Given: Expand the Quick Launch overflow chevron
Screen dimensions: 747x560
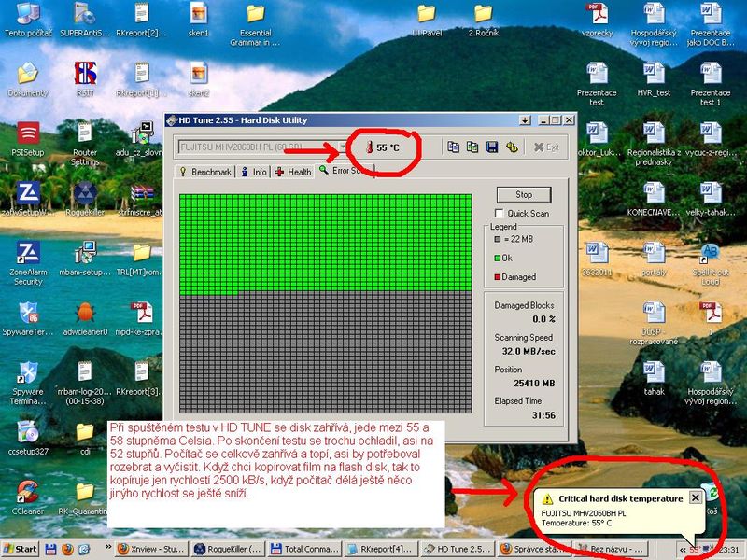Looking at the screenshot, I should pos(108,547).
